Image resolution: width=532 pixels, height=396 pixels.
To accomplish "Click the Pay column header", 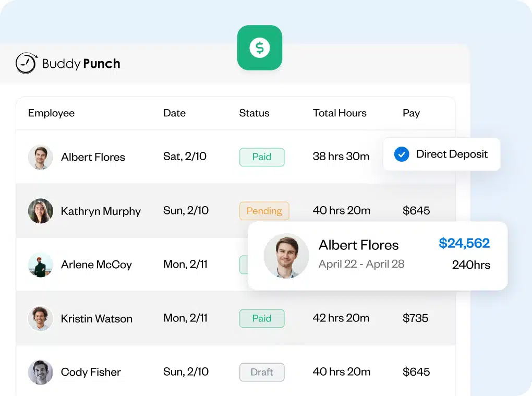I will coord(411,113).
